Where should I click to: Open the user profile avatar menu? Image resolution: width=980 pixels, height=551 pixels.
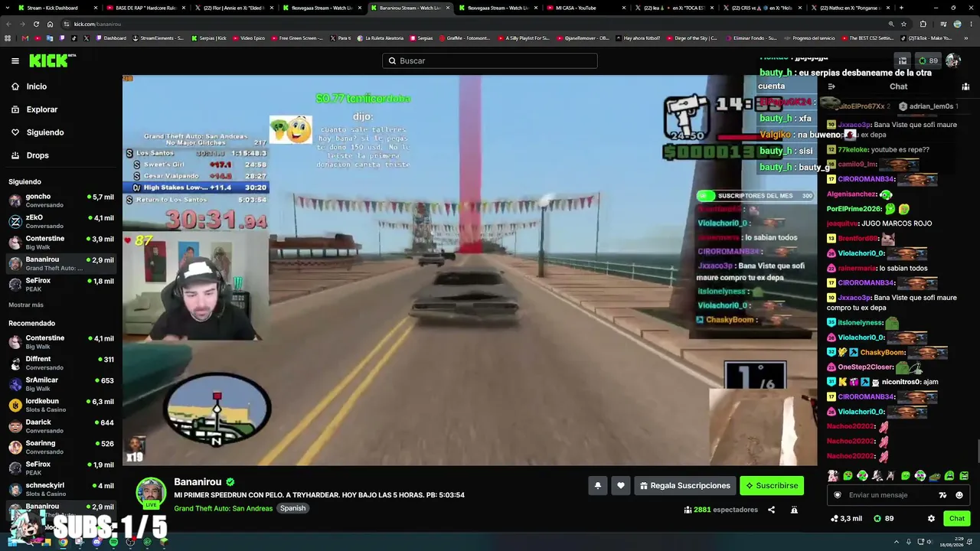point(953,60)
